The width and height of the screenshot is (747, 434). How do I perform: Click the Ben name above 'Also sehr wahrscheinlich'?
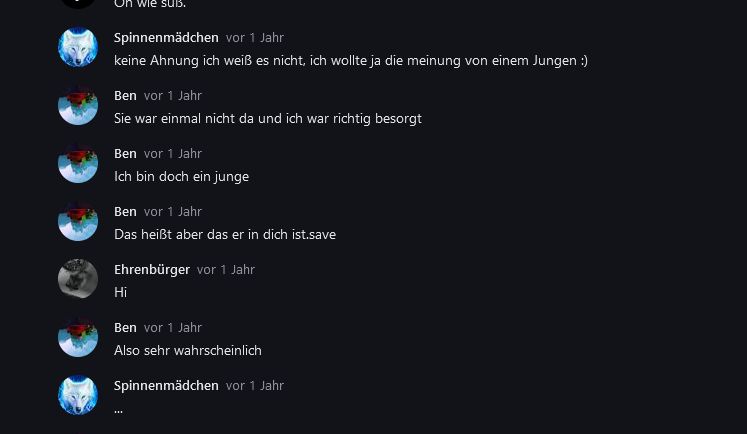[x=125, y=328]
